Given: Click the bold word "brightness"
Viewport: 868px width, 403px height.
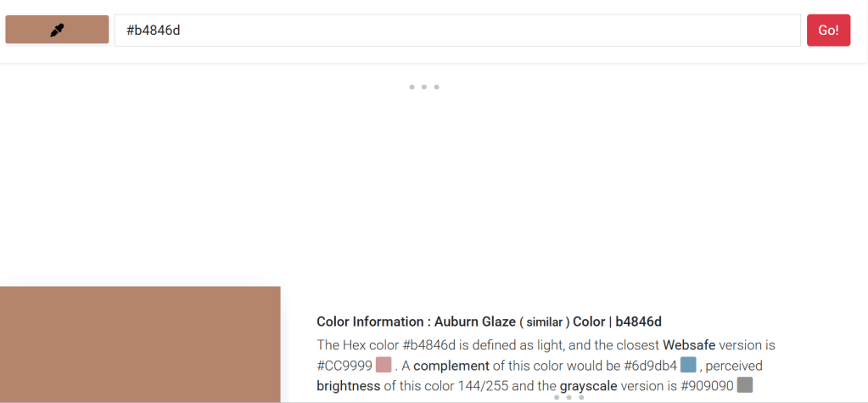Looking at the screenshot, I should coord(348,386).
